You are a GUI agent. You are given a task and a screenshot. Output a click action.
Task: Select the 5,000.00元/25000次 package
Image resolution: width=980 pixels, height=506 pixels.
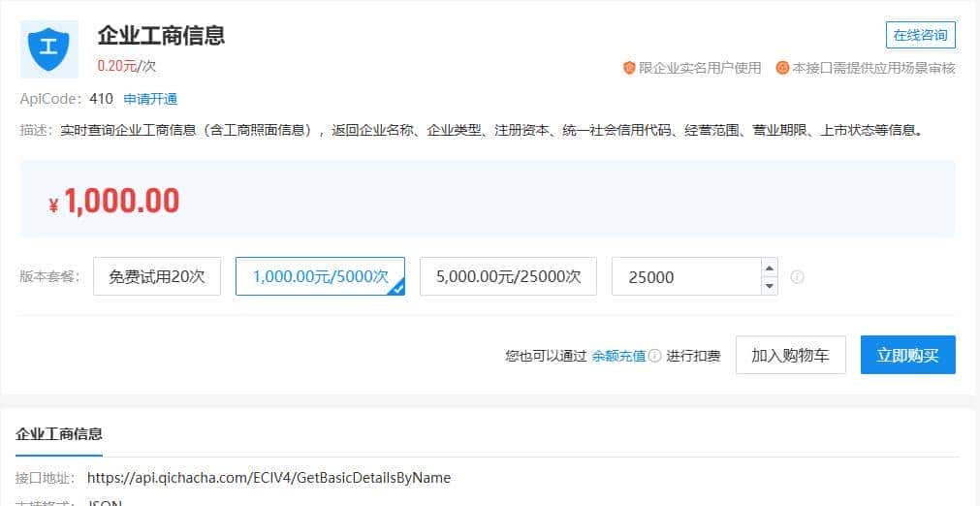click(508, 276)
